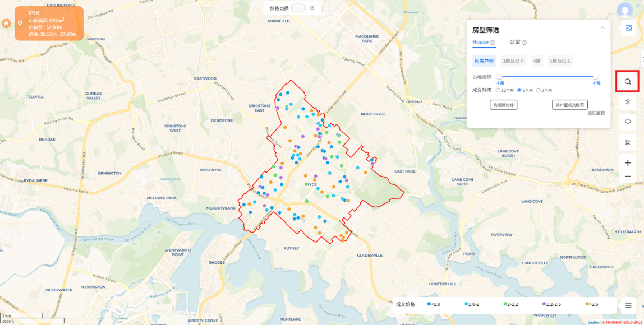Open favorites with the heart icon
This screenshot has width=644, height=325.
tap(628, 122)
